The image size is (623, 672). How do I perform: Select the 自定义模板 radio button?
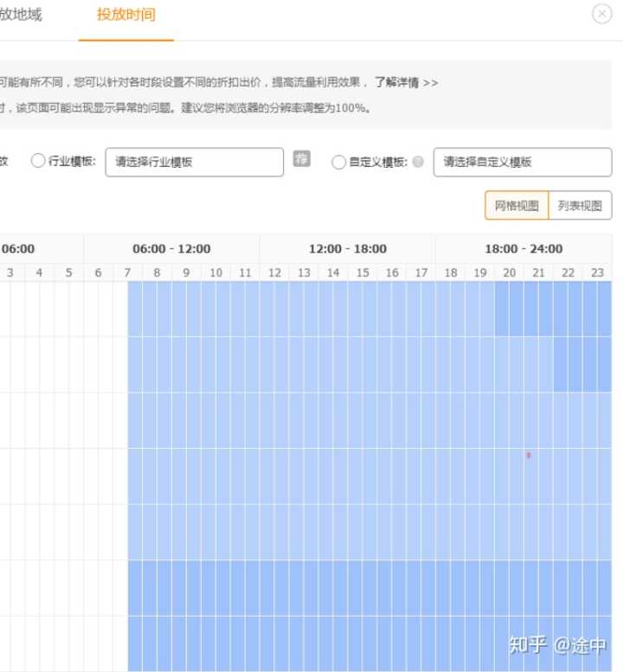click(339, 162)
